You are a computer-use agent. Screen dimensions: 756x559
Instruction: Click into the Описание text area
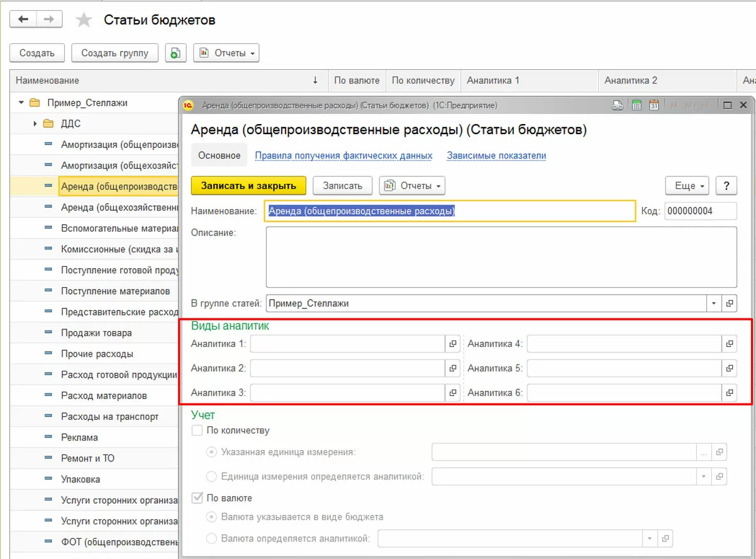coord(501,257)
